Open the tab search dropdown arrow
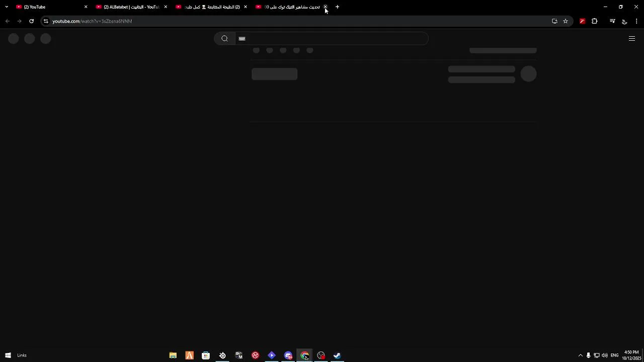Image resolution: width=644 pixels, height=362 pixels. [7, 7]
